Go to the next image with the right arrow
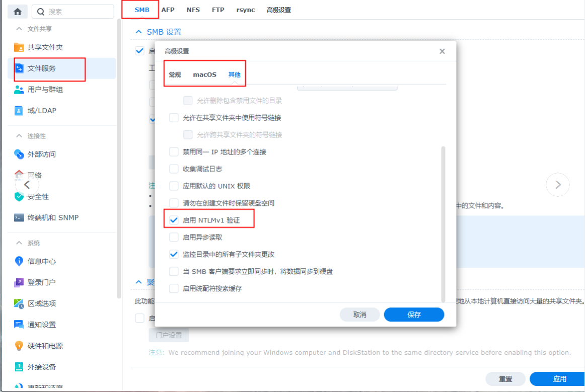The image size is (585, 392). (x=558, y=185)
